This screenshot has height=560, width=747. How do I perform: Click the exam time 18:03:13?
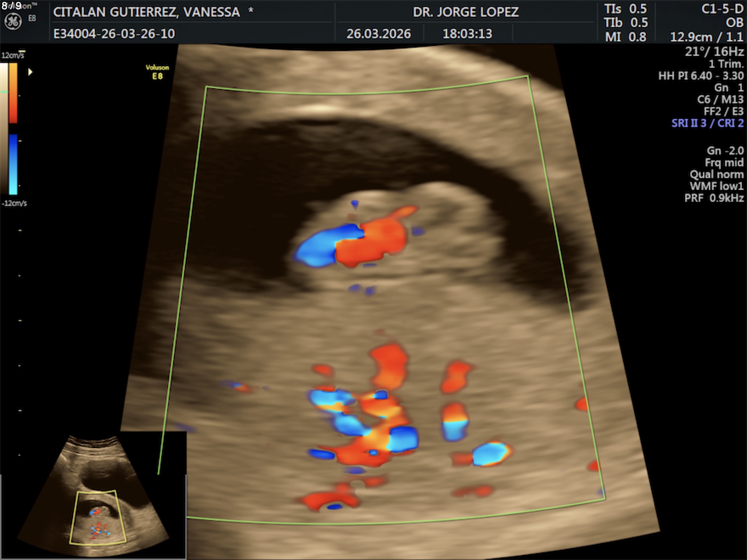click(467, 34)
